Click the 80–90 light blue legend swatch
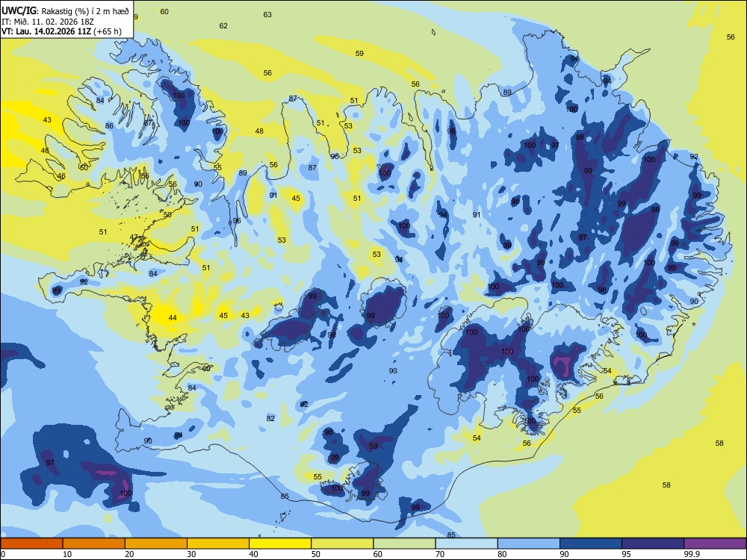 click(529, 544)
